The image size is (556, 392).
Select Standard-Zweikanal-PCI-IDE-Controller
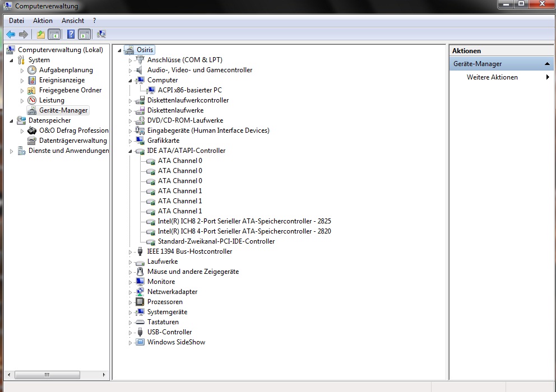point(216,241)
